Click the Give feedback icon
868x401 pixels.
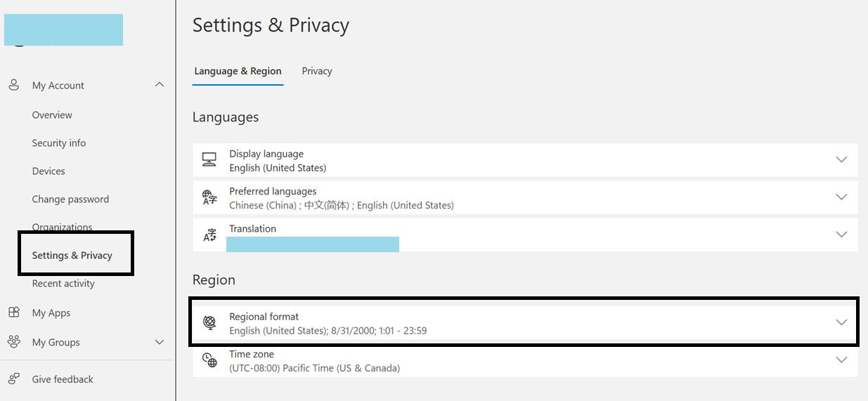pyautogui.click(x=13, y=379)
